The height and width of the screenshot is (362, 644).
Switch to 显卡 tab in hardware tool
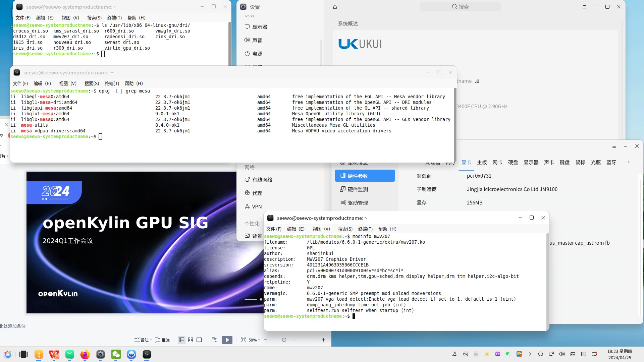coord(466,162)
